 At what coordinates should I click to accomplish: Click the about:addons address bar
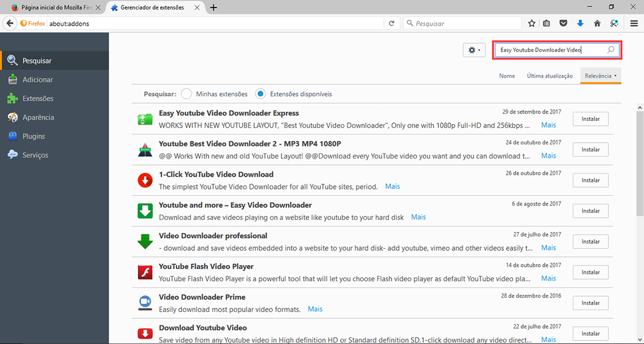pyautogui.click(x=216, y=24)
